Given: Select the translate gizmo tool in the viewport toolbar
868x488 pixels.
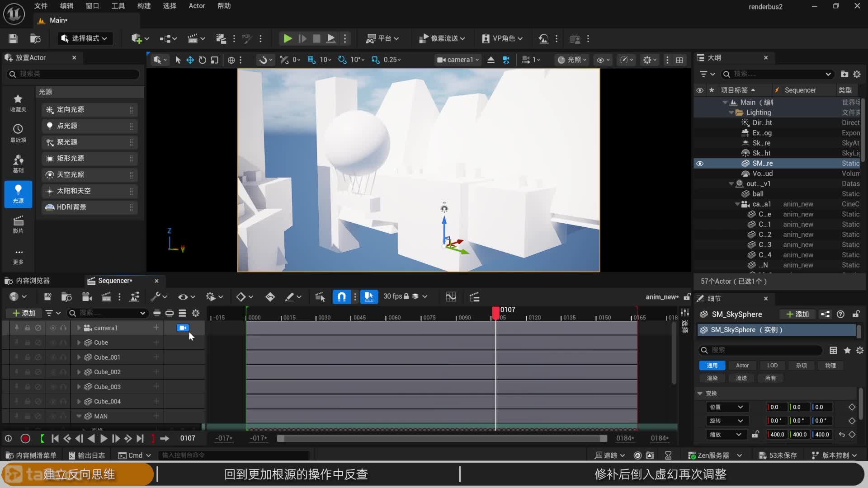Looking at the screenshot, I should click(x=190, y=60).
